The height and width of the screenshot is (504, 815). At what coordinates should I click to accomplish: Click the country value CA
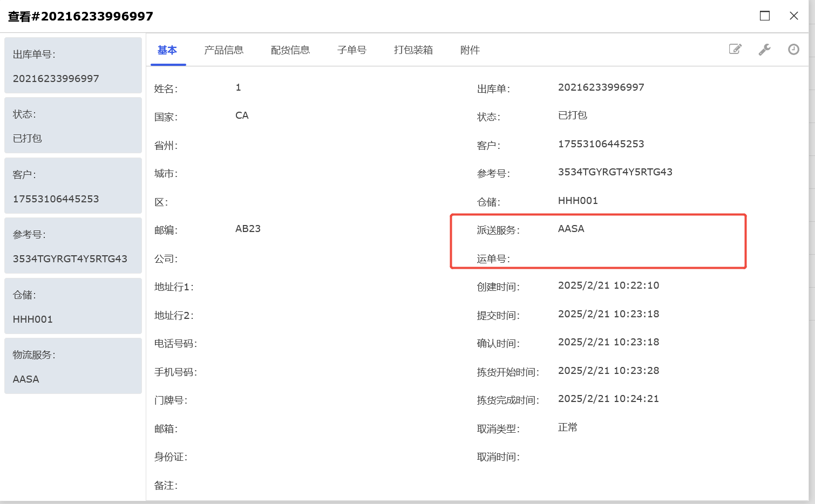click(242, 115)
